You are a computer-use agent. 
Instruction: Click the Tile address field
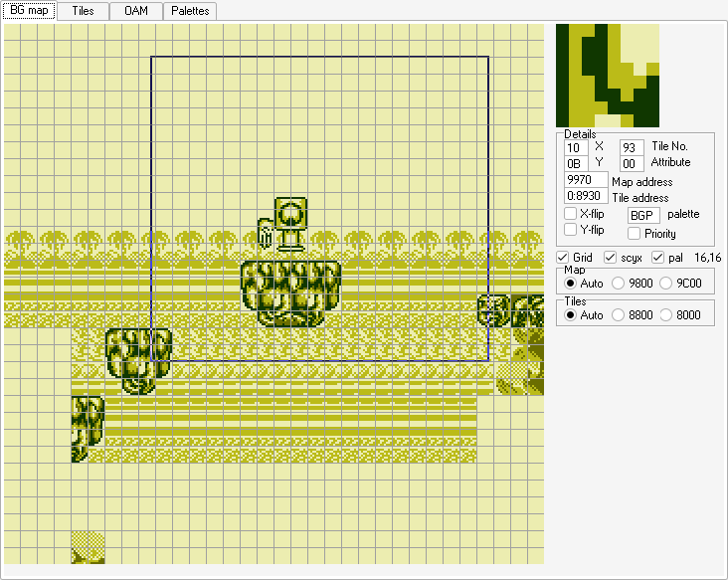tap(586, 196)
